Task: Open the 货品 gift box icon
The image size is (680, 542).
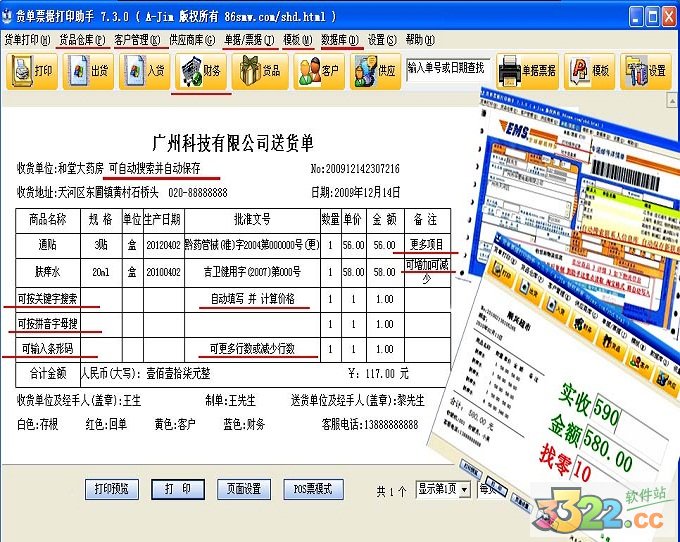Action: click(x=260, y=71)
